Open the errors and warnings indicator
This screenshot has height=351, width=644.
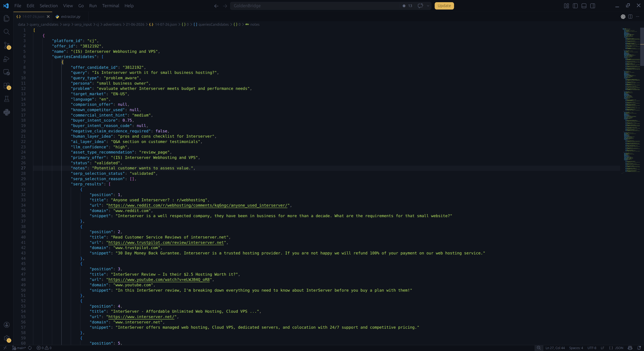[x=44, y=348]
